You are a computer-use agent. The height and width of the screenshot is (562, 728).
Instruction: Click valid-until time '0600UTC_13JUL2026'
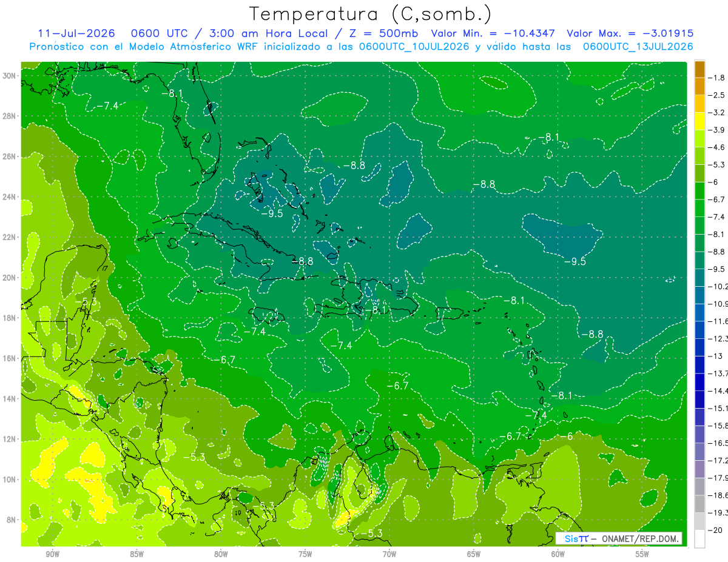point(638,46)
